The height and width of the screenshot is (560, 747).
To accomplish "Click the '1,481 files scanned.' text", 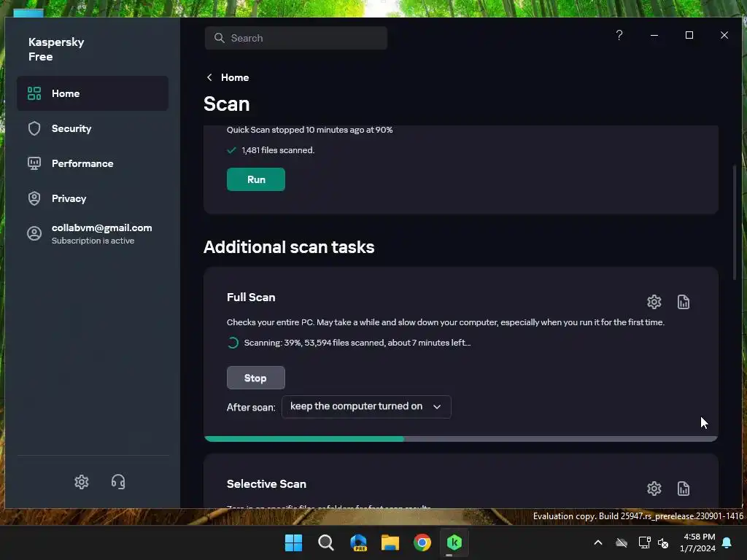I will point(278,150).
